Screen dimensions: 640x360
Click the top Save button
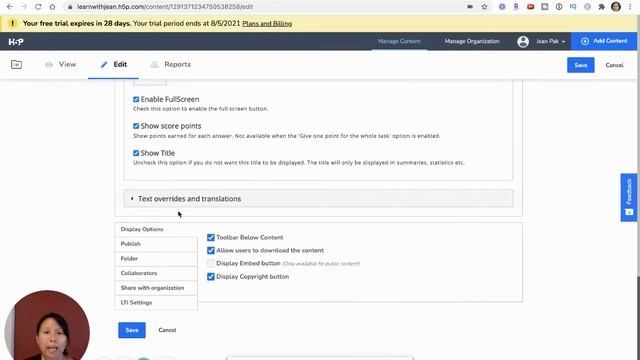[580, 65]
